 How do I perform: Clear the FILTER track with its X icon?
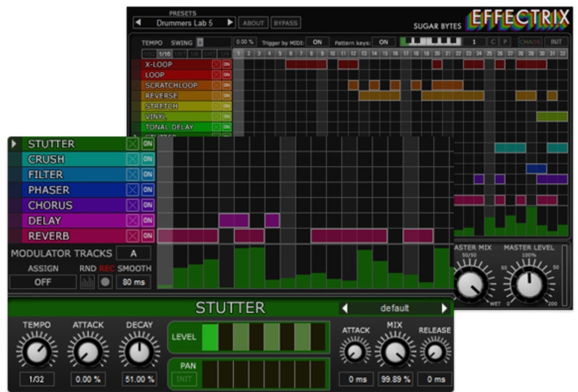[x=132, y=175]
